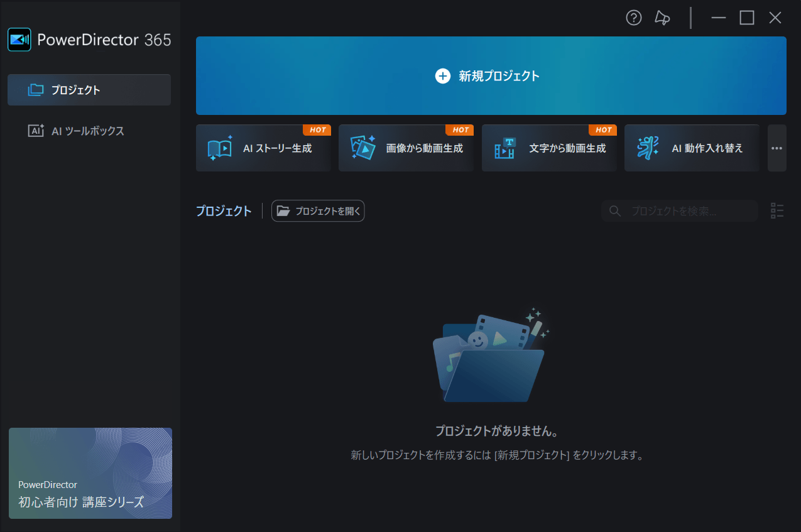Start 文字から動画生成 tool
This screenshot has height=532, width=801.
click(549, 148)
